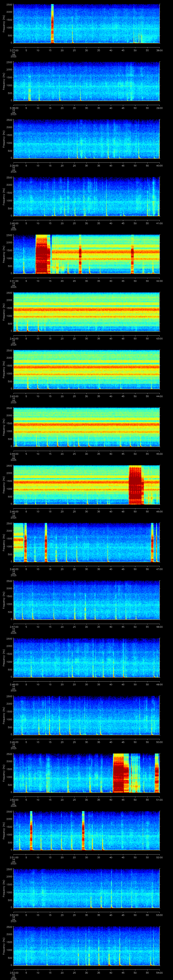Open the 2:47:00 spectrogram panel
The height and width of the screenshot is (980, 173).
[x=86, y=600]
